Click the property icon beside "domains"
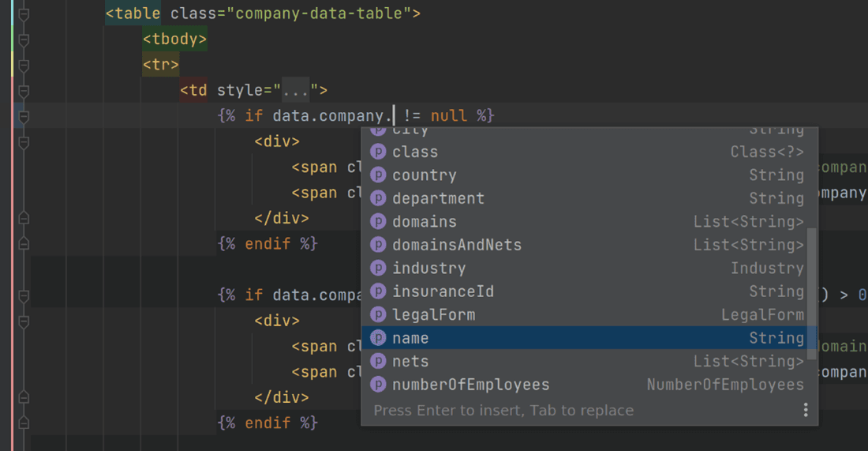The width and height of the screenshot is (868, 451). pyautogui.click(x=378, y=222)
